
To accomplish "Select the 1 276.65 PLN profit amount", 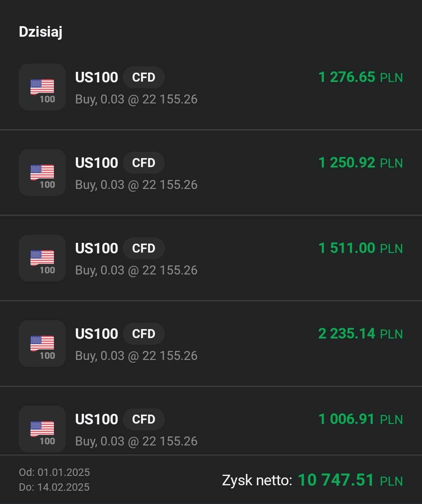I will coord(360,77).
